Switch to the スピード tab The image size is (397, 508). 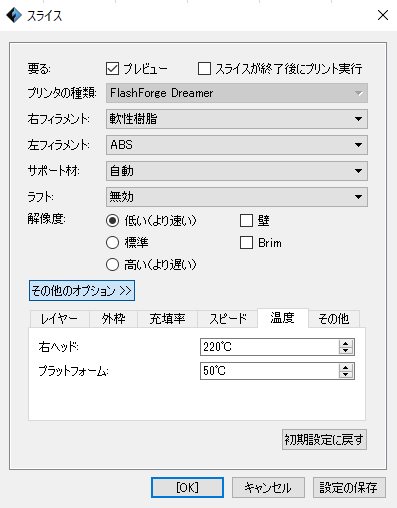pos(228,319)
